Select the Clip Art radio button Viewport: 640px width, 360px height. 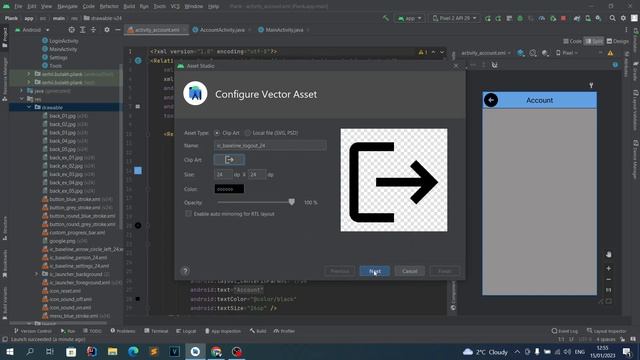217,133
